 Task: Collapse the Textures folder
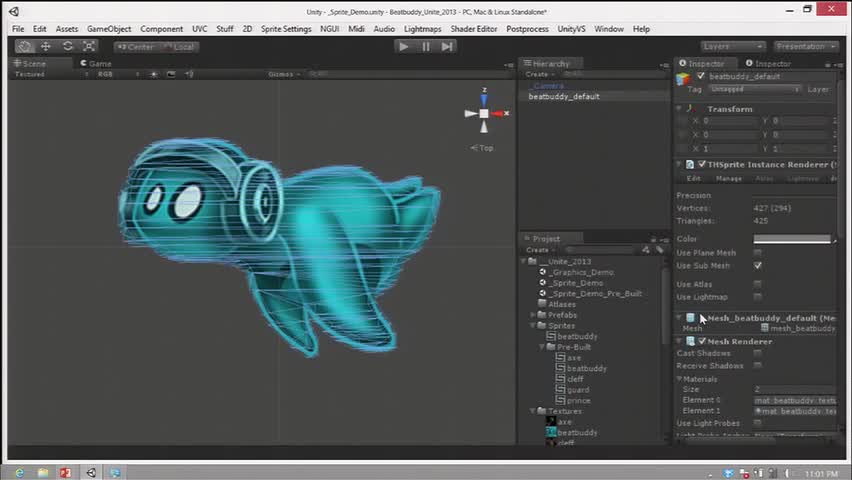pyautogui.click(x=533, y=411)
